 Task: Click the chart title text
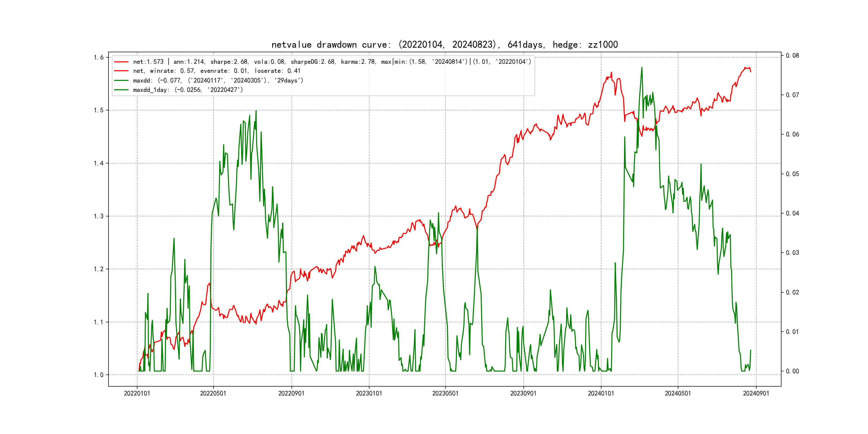444,44
